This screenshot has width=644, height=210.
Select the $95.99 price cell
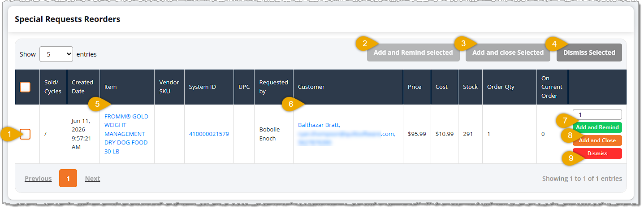click(x=417, y=134)
